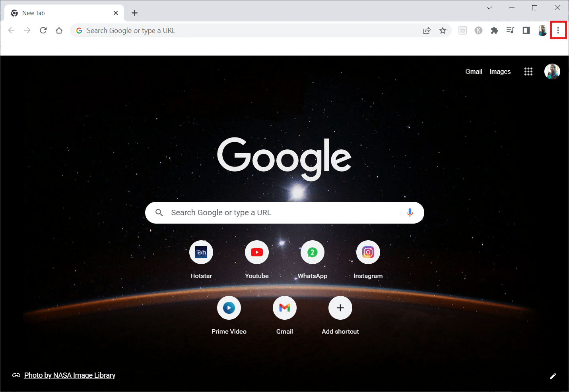Open the Chrome profile avatar in toolbar
569x392 pixels.
tap(542, 31)
